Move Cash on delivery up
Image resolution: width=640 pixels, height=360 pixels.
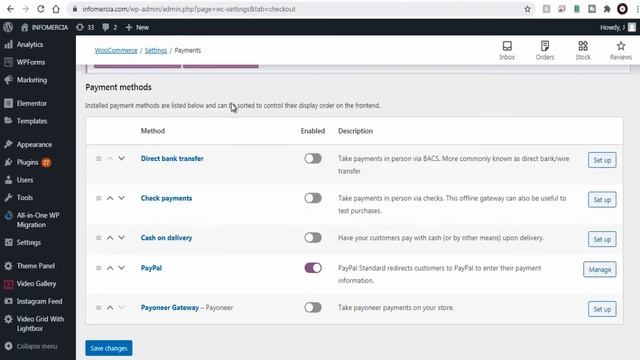110,238
